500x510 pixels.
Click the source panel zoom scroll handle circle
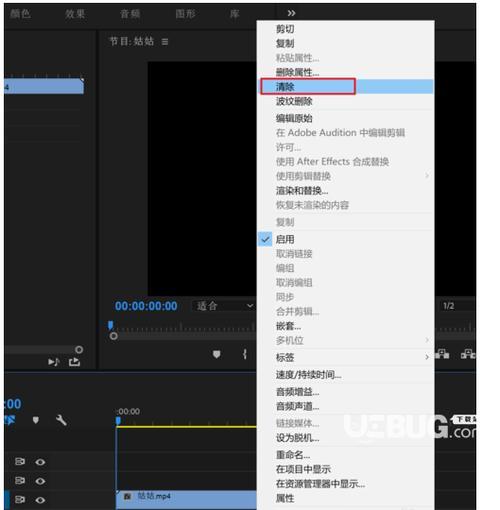pyautogui.click(x=79, y=349)
